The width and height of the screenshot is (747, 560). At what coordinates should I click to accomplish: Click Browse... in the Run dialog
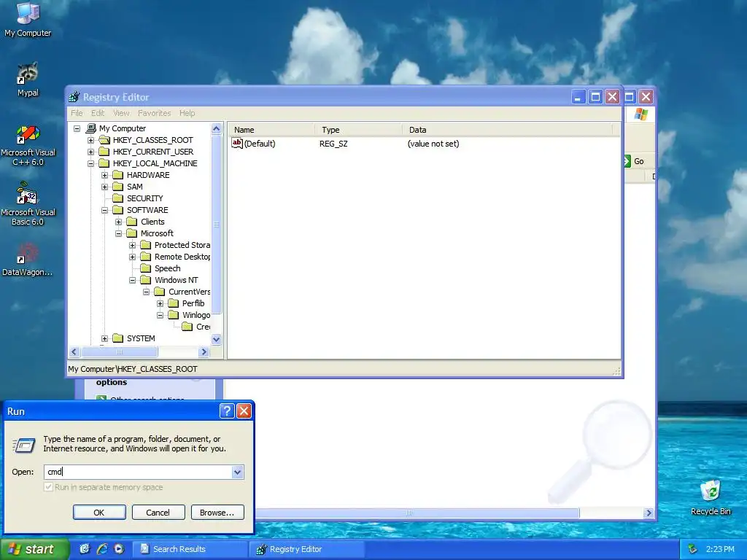(x=217, y=513)
